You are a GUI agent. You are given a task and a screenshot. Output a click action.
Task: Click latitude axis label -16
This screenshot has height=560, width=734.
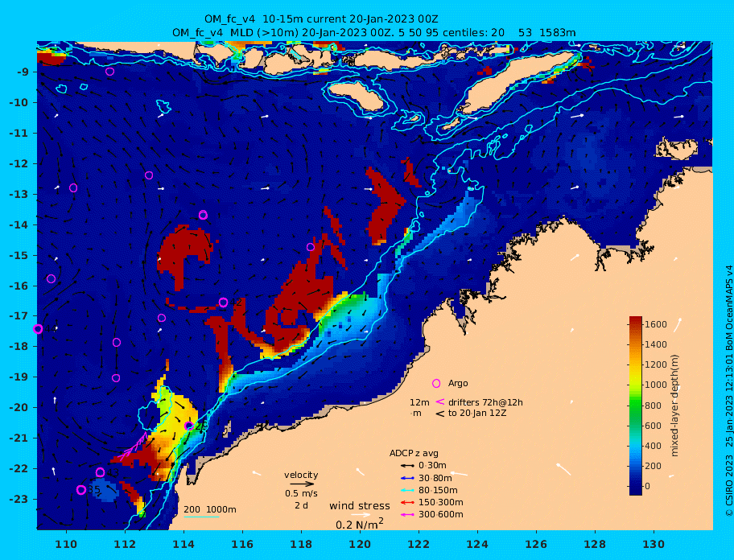19,286
